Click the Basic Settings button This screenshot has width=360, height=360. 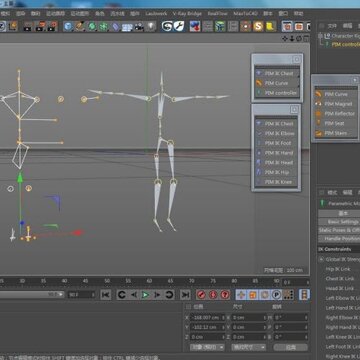click(x=339, y=222)
